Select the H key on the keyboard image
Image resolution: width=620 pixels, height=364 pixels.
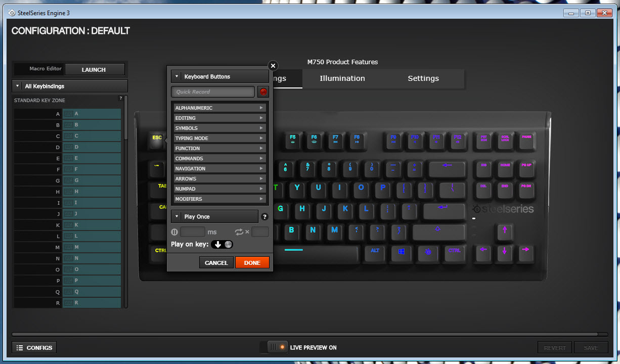point(302,210)
